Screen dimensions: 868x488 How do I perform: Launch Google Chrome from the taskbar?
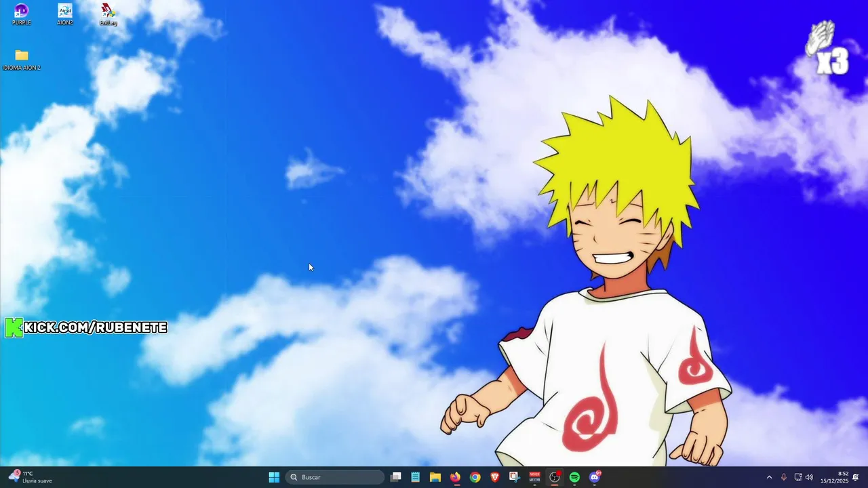coord(475,477)
